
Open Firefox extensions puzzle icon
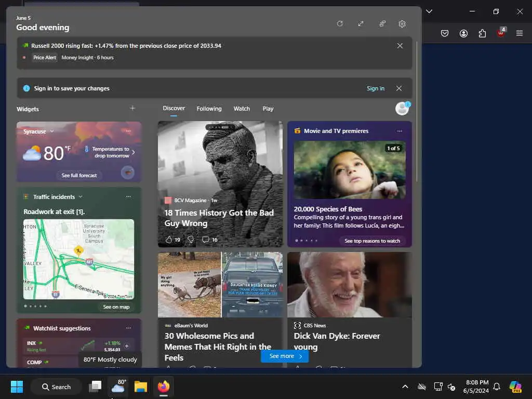tap(482, 33)
